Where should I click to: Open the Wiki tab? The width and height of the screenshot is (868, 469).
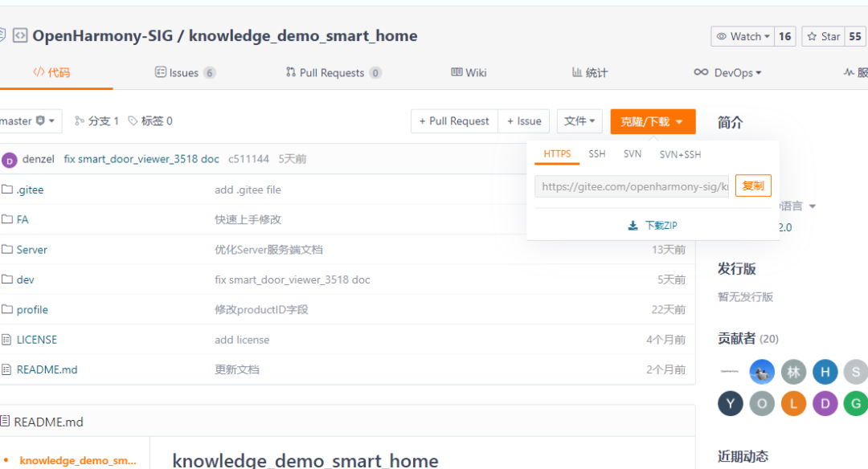click(x=469, y=72)
